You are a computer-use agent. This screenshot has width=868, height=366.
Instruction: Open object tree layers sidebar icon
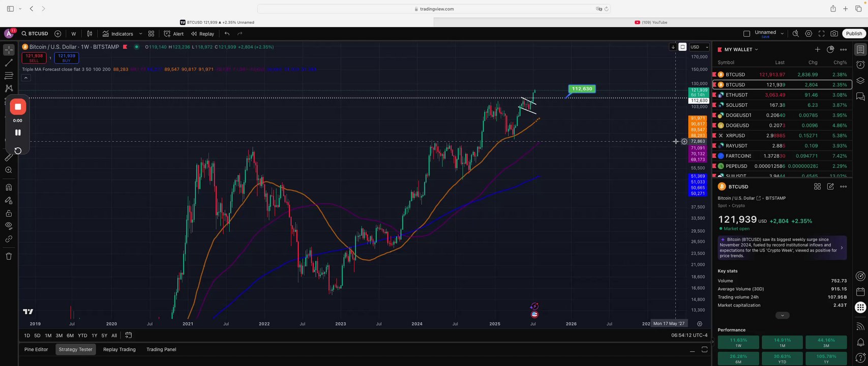(860, 80)
